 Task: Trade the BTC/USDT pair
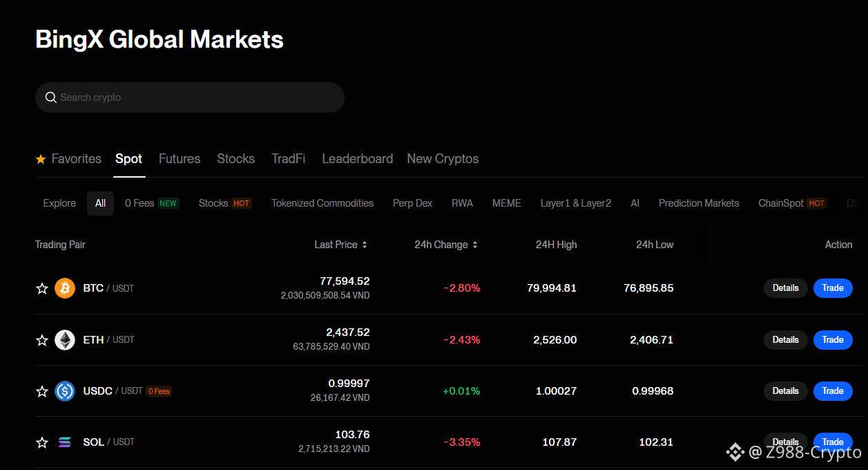point(833,288)
